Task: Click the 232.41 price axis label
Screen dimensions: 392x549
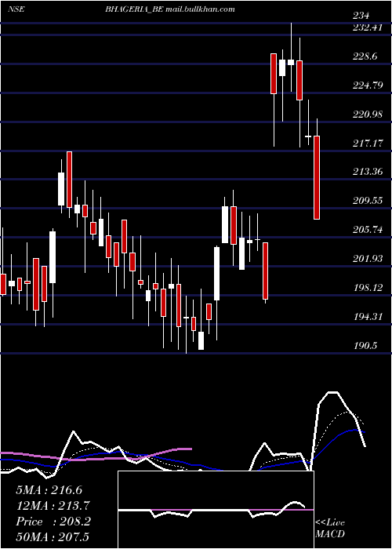Action: coord(367,27)
